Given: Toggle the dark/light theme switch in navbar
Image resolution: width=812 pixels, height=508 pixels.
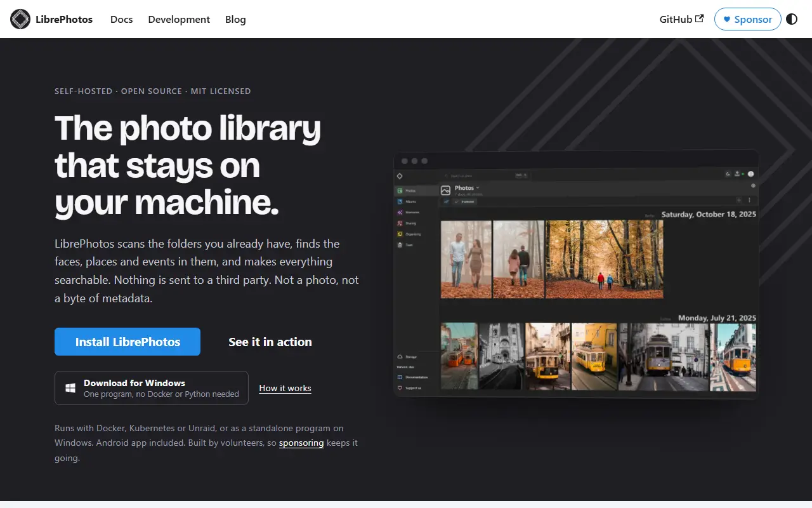Looking at the screenshot, I should [792, 19].
